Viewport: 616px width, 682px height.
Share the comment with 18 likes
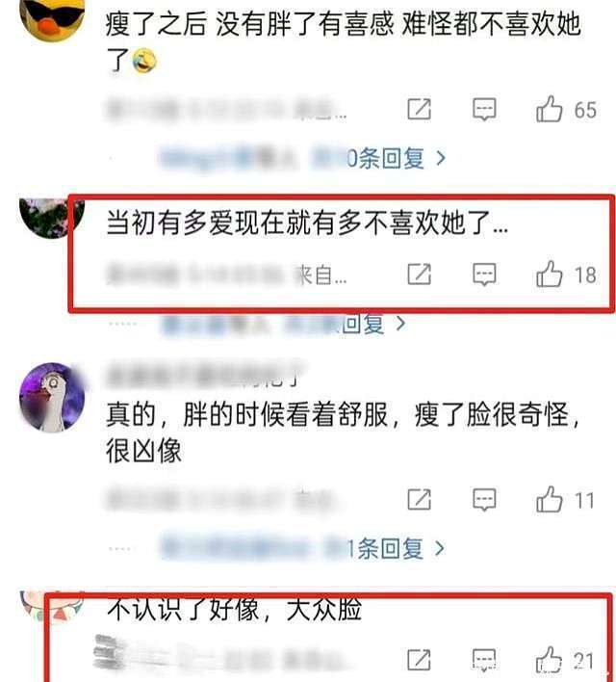419,274
